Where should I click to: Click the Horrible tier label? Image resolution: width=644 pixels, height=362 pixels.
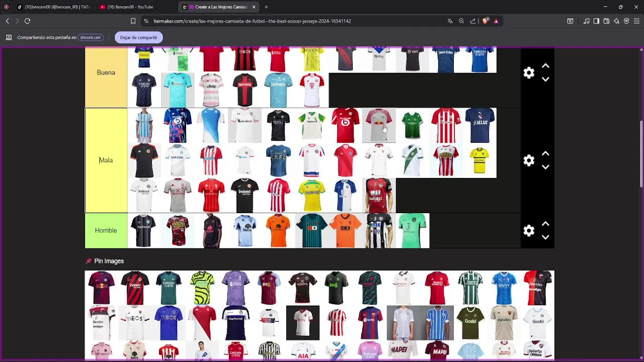tap(106, 231)
